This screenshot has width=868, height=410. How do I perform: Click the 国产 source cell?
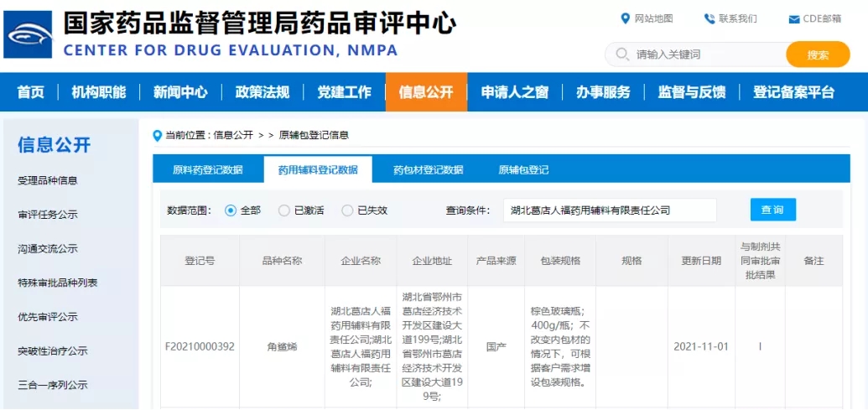point(496,347)
